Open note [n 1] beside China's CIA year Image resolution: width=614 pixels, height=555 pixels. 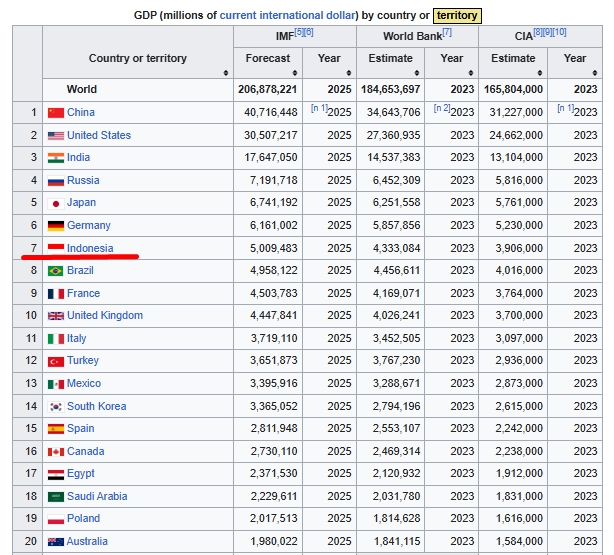tap(565, 108)
